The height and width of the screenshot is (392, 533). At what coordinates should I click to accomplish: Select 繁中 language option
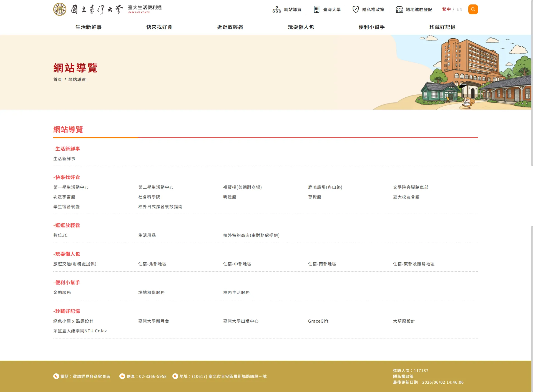(x=446, y=9)
